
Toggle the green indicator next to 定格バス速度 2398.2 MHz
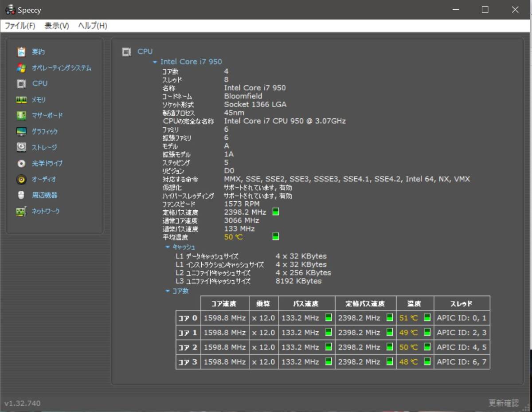pyautogui.click(x=275, y=212)
